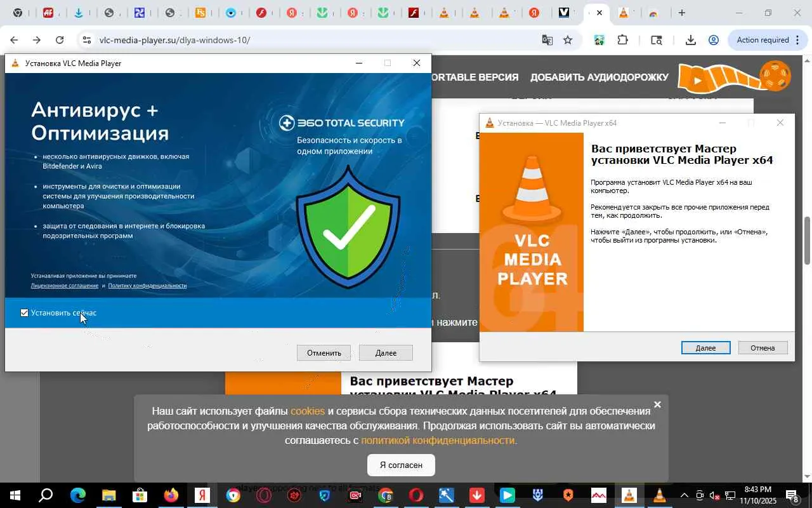Open the "Политику конфиденциальности" link in installer
812x508 pixels.
(147, 286)
